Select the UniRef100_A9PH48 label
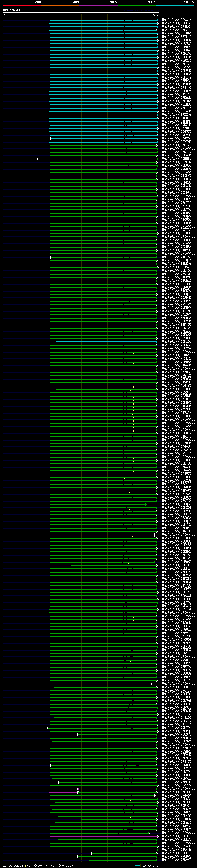 click(177, 50)
